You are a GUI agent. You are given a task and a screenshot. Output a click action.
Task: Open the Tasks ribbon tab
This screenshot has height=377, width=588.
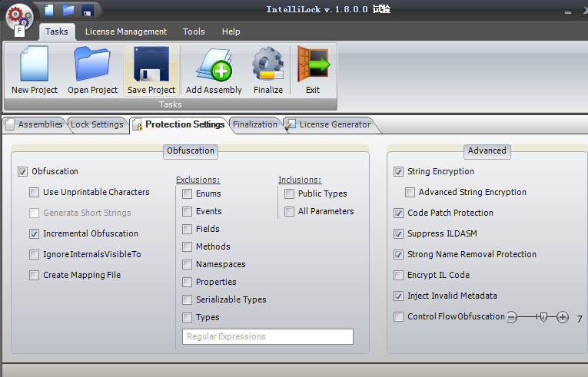pos(57,31)
